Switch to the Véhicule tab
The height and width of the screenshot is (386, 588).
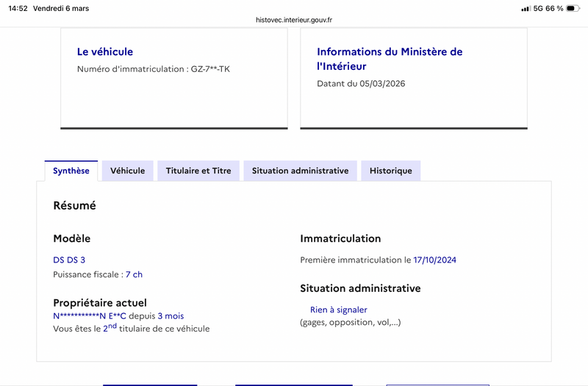tap(127, 171)
